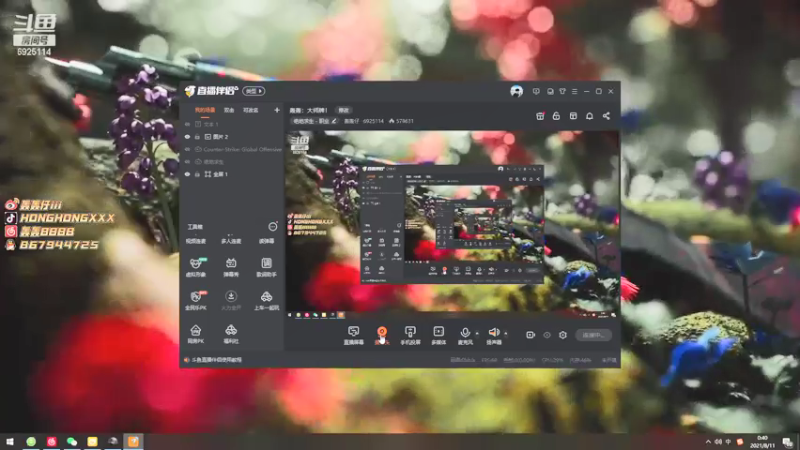Expand speaker options arrow
800x450 pixels.
click(x=506, y=334)
